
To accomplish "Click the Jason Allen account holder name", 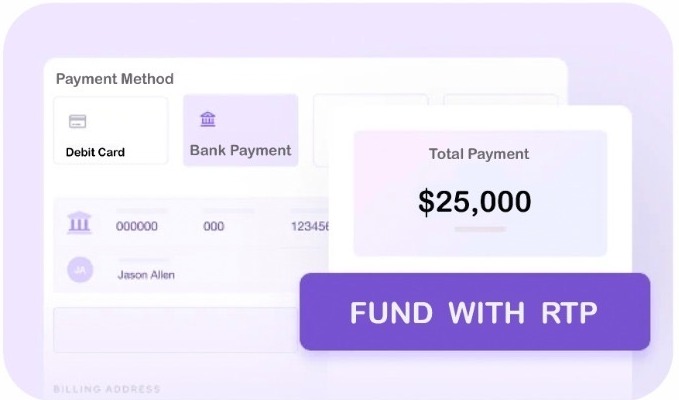I will coord(146,273).
